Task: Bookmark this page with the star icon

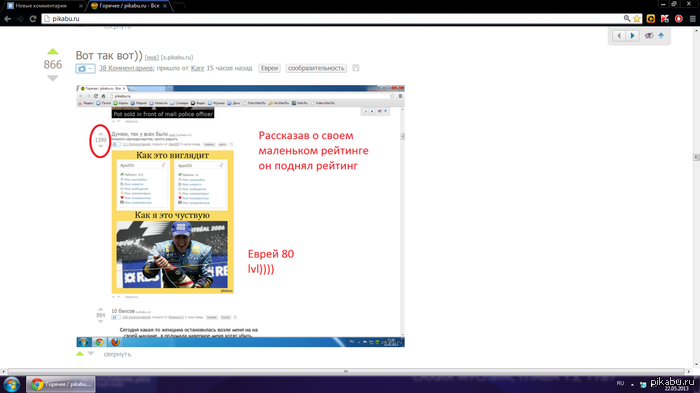Action: 637,19
